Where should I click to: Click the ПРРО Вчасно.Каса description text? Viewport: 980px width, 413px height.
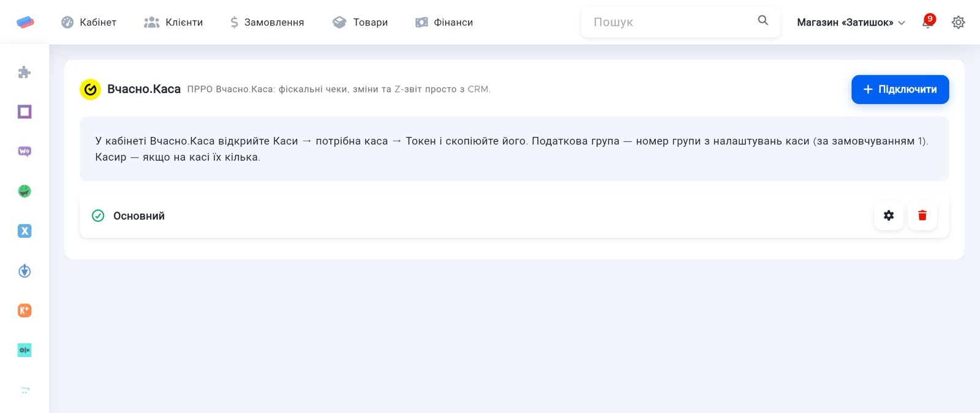[339, 89]
